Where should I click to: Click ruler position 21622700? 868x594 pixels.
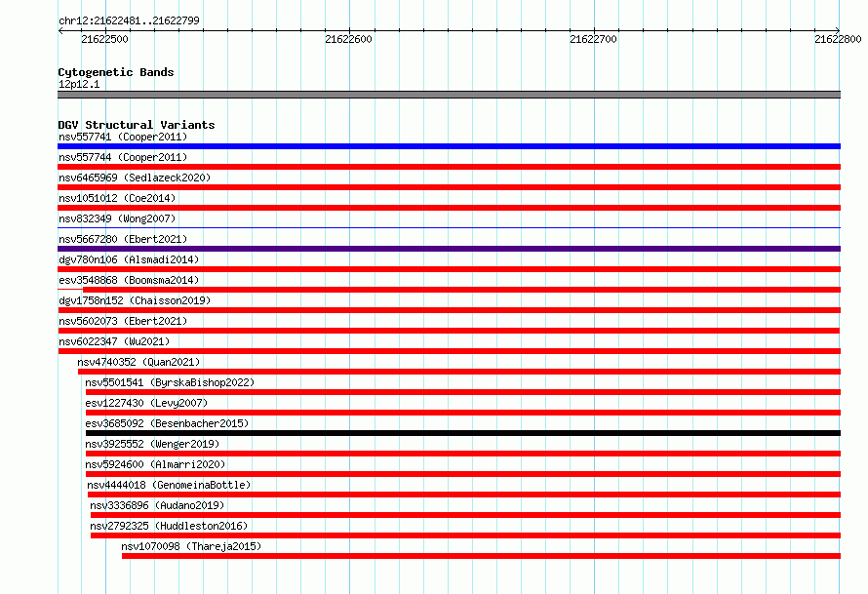coord(593,39)
